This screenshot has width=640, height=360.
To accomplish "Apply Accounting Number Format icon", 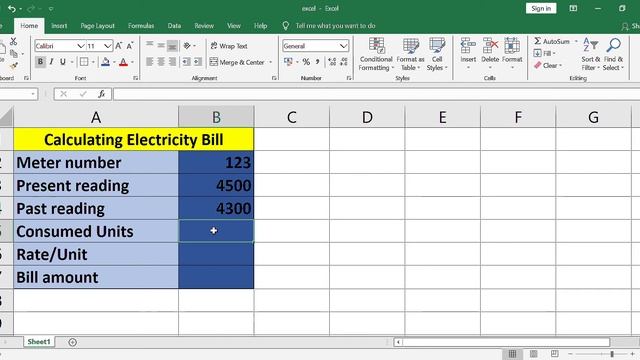I will [x=288, y=62].
